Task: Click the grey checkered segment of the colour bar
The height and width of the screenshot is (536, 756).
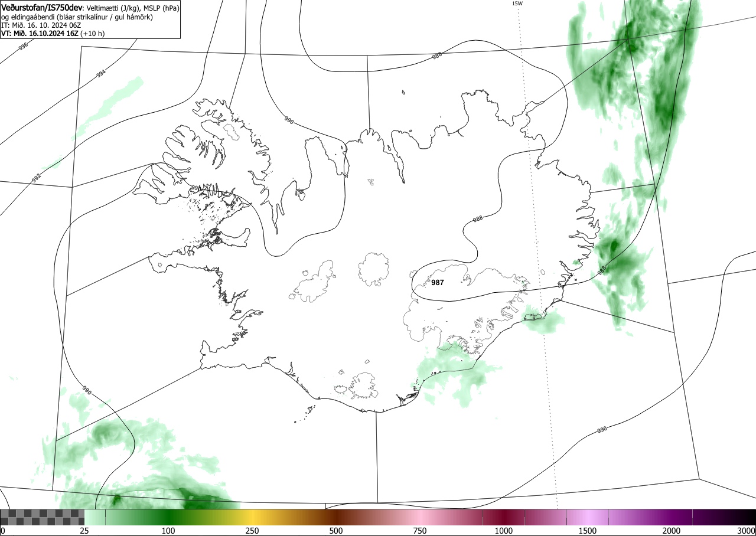Action: [x=43, y=517]
